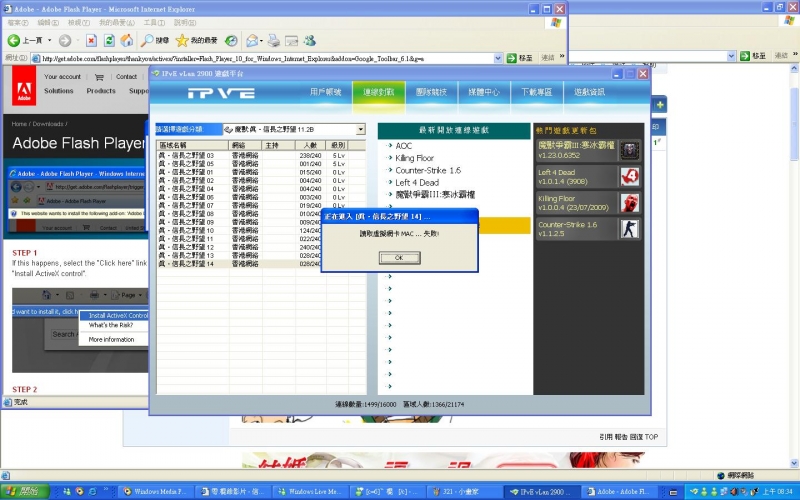Click the AOC game entry
800x500 pixels.
click(404, 146)
